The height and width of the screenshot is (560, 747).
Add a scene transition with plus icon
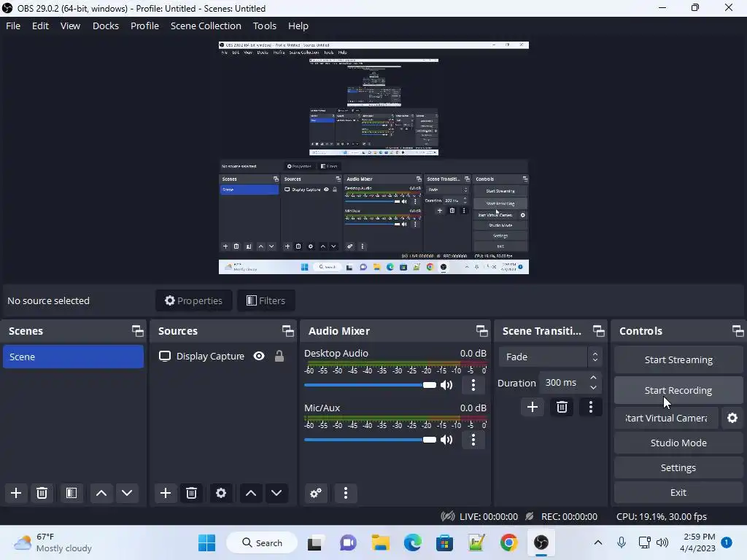click(x=532, y=407)
